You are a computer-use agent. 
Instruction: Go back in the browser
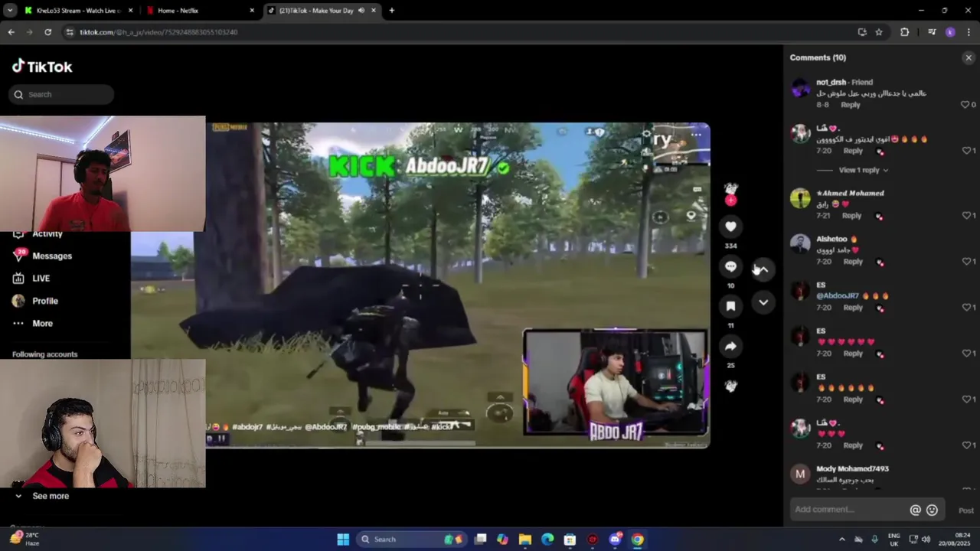click(x=11, y=32)
